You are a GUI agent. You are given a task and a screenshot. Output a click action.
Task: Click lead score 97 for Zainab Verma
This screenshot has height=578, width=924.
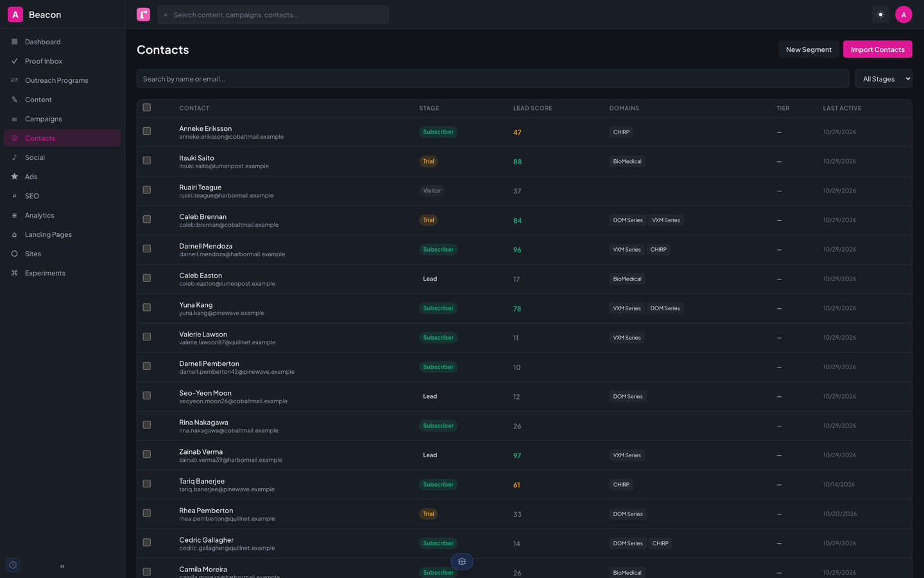(x=517, y=456)
